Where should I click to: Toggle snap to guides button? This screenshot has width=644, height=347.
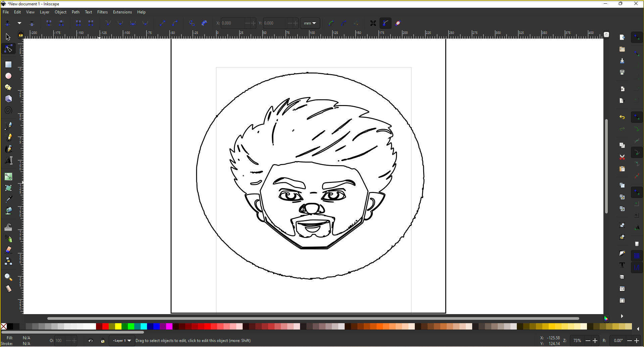(x=636, y=267)
